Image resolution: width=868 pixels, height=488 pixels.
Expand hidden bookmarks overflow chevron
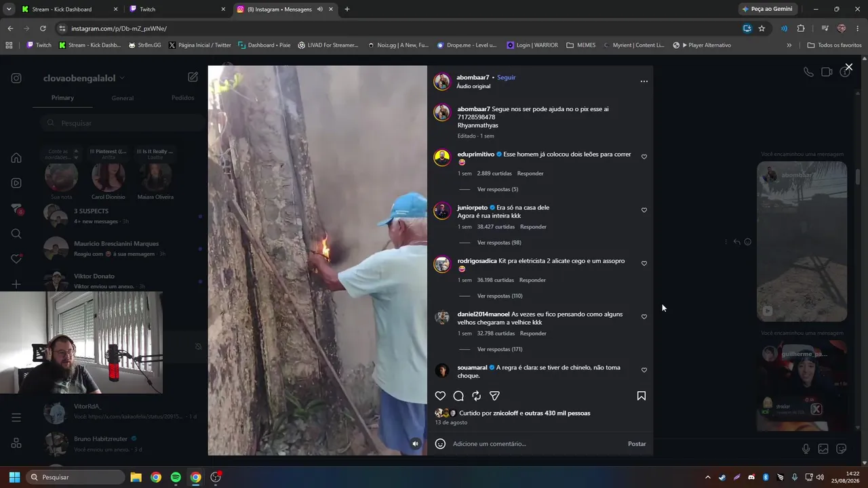(x=789, y=45)
